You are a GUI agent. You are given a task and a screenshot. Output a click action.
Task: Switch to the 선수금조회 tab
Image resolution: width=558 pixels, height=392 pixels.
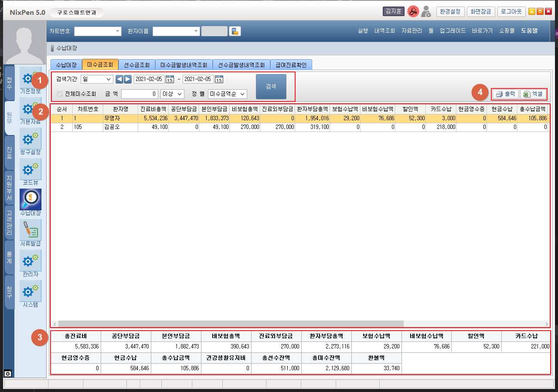pos(136,65)
